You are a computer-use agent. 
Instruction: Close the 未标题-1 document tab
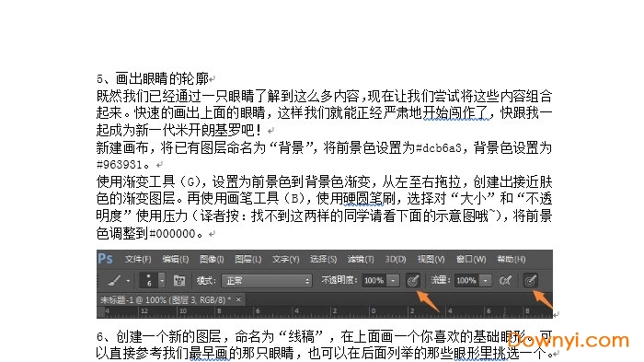(x=238, y=299)
